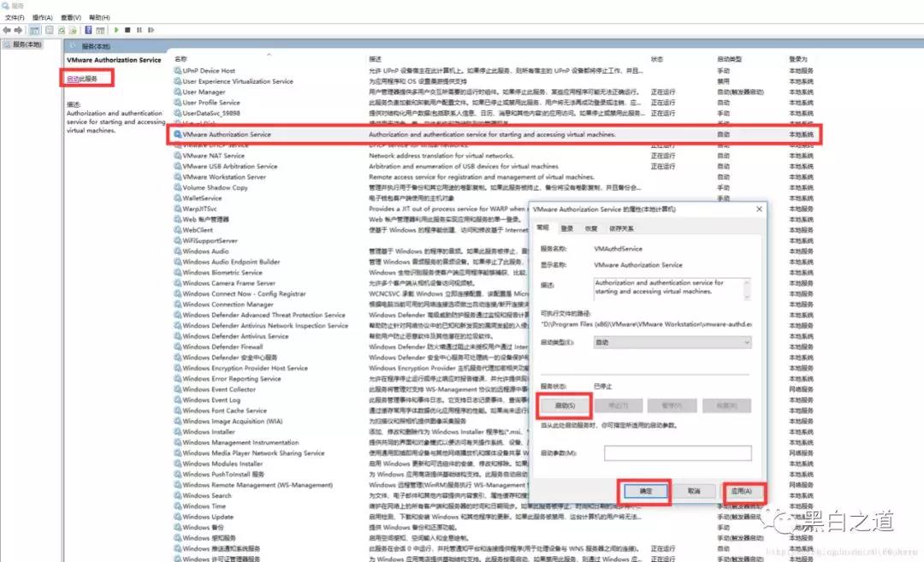This screenshot has height=562, width=924.
Task: Click the Export List toolbar icon
Action: tap(73, 30)
